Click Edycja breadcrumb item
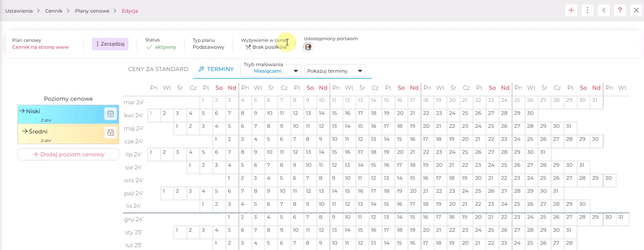Image resolution: width=644 pixels, height=250 pixels. 130,11
